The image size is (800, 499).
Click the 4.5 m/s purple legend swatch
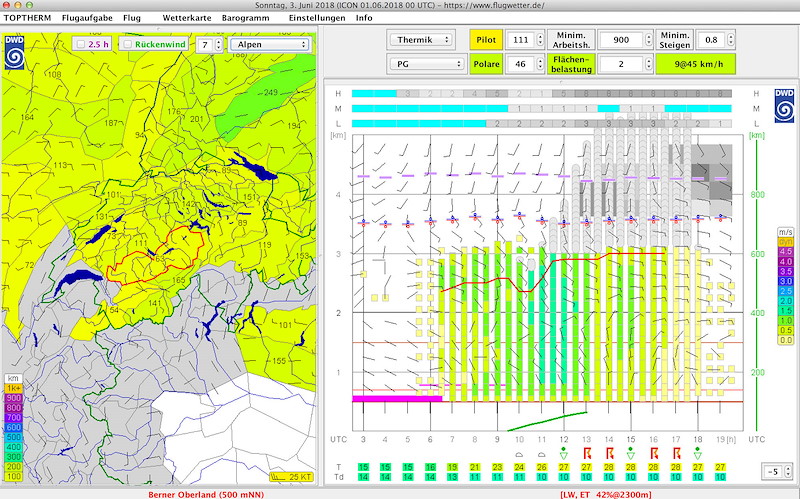786,252
